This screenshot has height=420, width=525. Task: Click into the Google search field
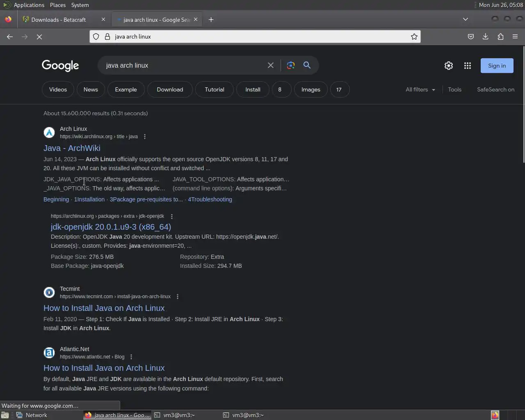point(184,65)
